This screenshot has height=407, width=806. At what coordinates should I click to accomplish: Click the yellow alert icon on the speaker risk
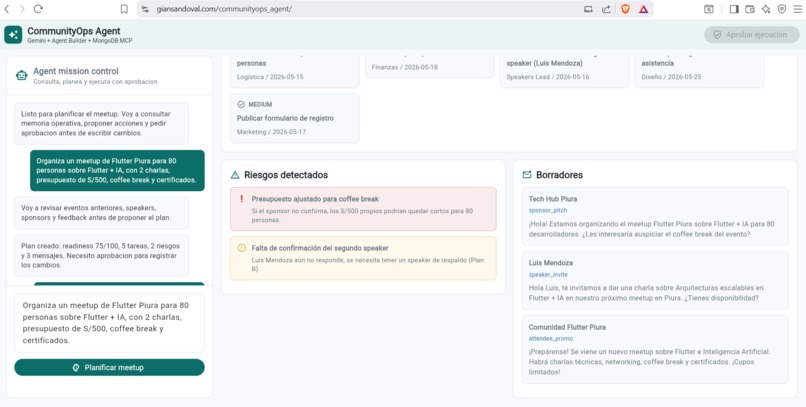(x=242, y=248)
